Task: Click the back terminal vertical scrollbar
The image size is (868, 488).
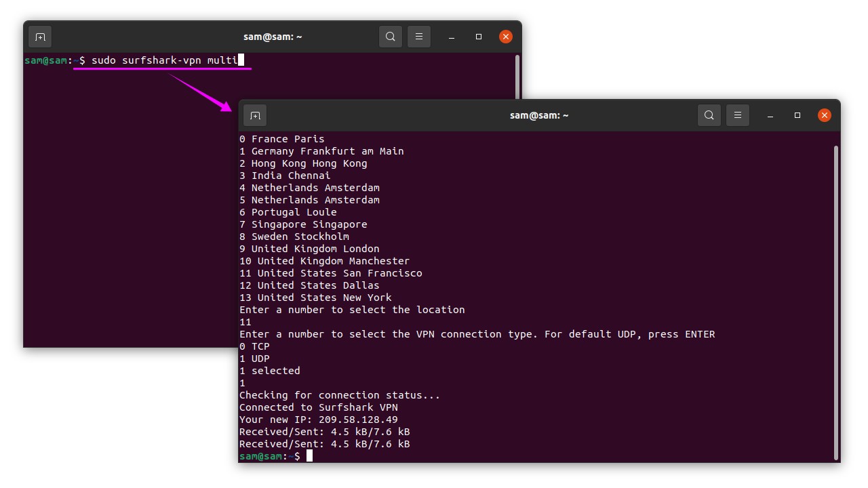Action: click(x=517, y=77)
